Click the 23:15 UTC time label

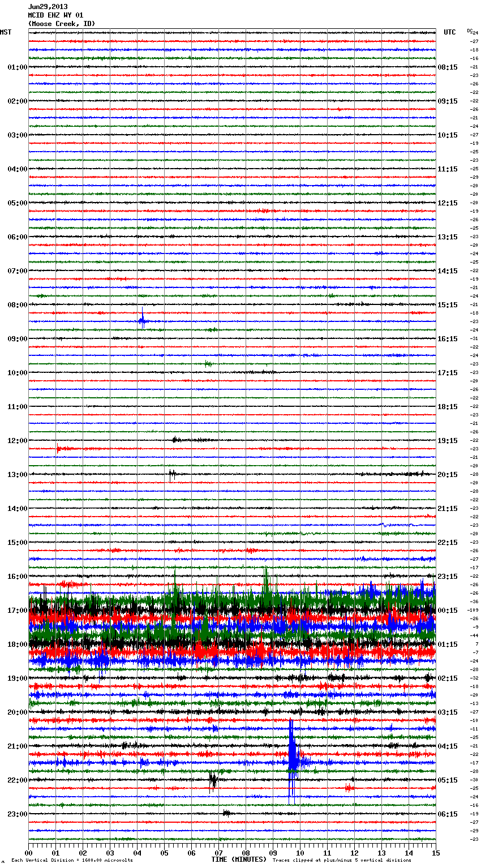pos(448,577)
